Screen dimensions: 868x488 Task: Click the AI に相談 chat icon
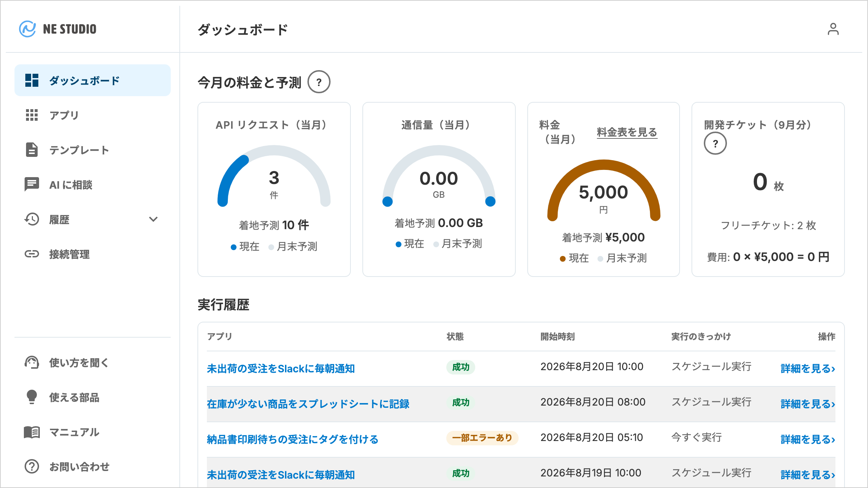coord(32,184)
